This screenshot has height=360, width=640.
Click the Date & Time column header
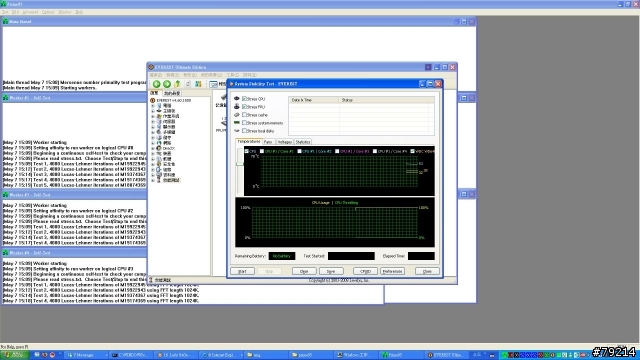point(314,100)
